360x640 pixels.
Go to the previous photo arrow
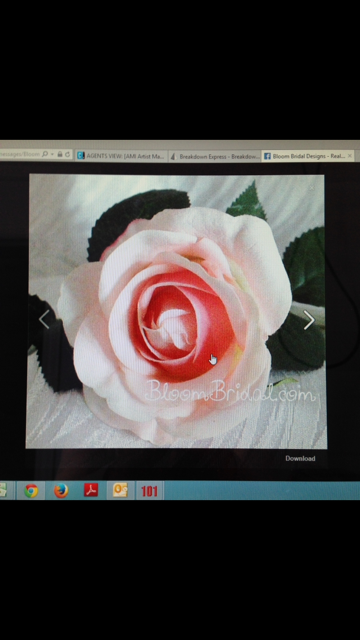(44, 319)
